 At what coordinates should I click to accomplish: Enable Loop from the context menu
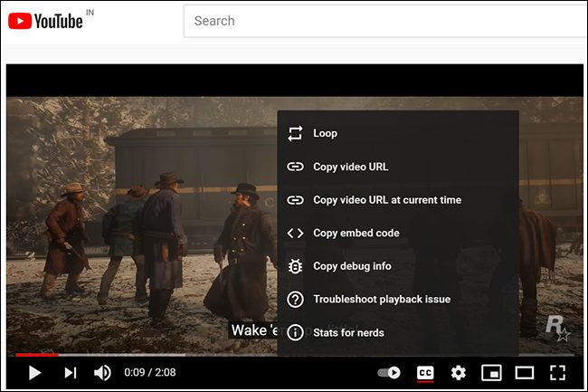point(398,133)
